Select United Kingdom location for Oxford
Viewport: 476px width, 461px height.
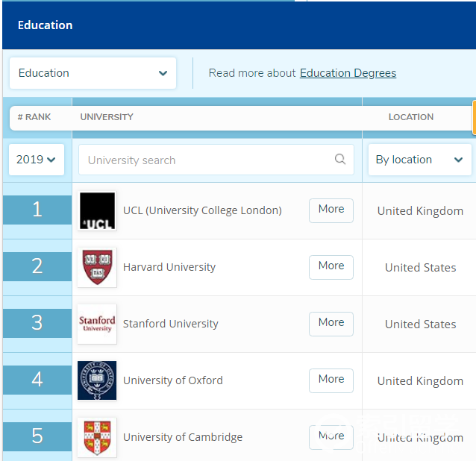[x=420, y=381]
